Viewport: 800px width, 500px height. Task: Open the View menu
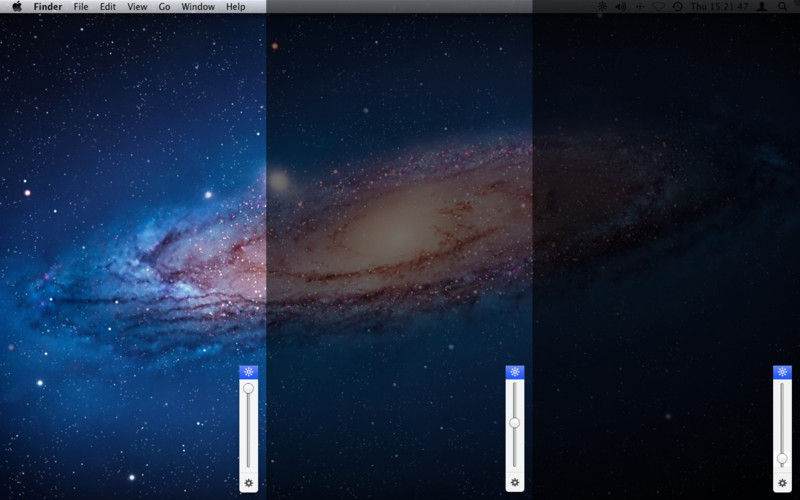(137, 7)
